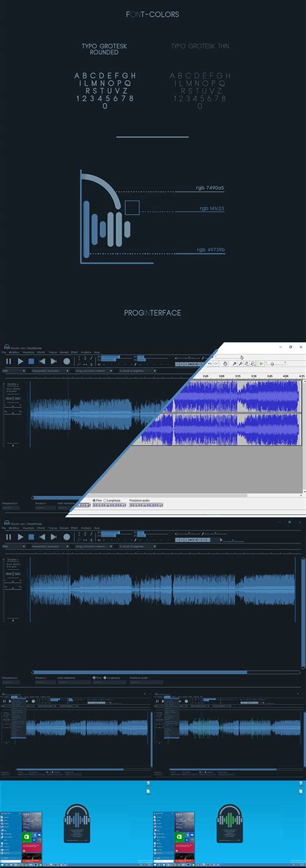Click Skip to End in the split-view mockup

click(54, 362)
